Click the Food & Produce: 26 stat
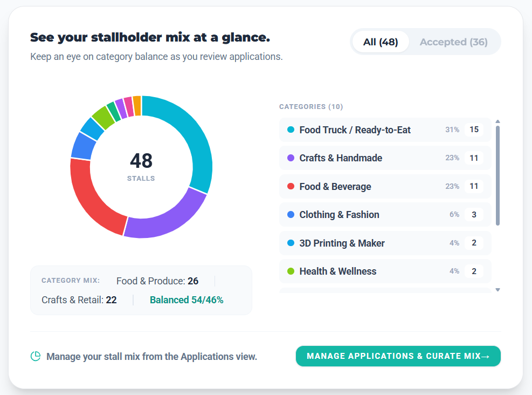This screenshot has width=532, height=395. (157, 281)
